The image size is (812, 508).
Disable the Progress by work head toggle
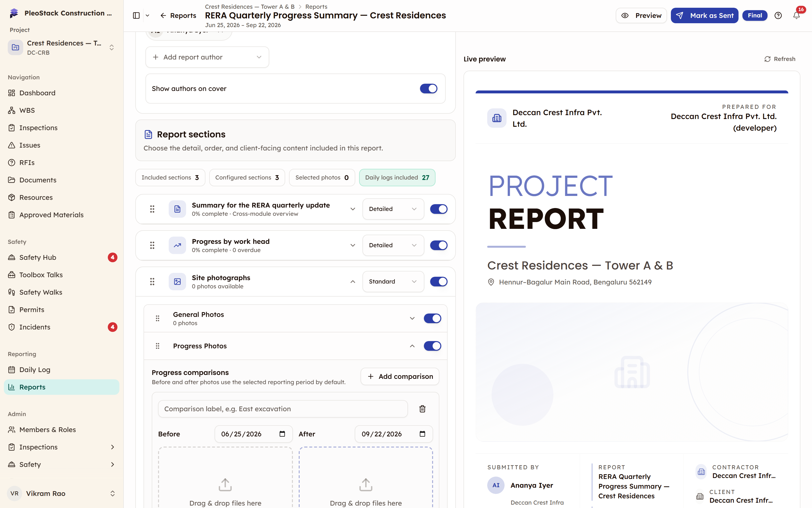click(x=439, y=245)
